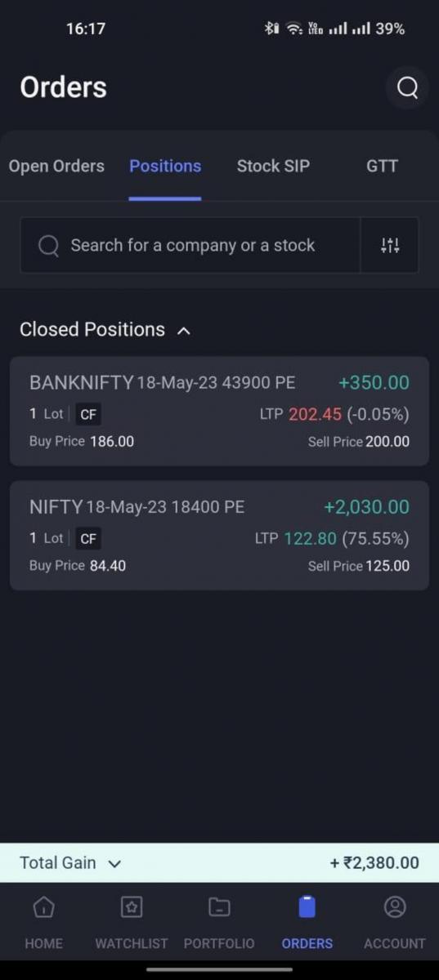Switch to the Stock SIP tab
This screenshot has height=980, width=439.
click(273, 166)
